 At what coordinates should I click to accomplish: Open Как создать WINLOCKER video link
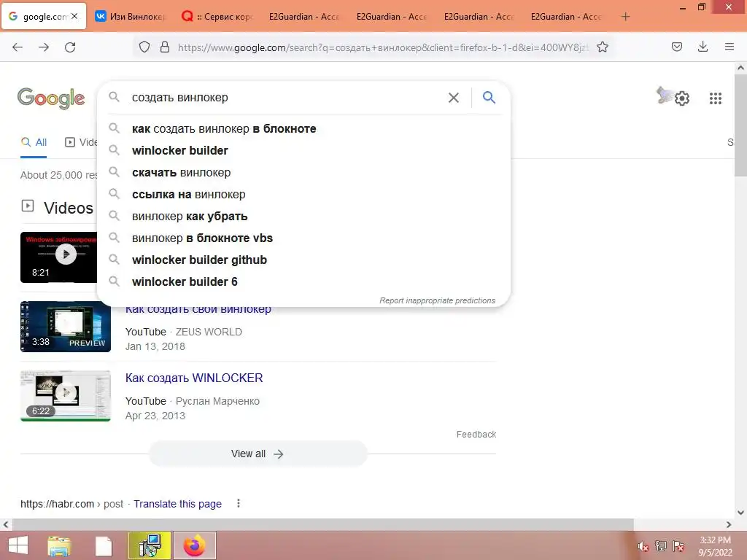(x=194, y=378)
